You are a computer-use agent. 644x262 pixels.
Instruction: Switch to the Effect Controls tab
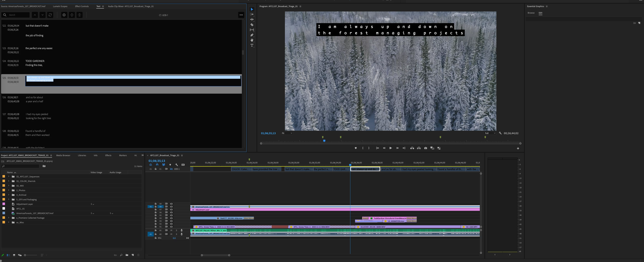(82, 6)
